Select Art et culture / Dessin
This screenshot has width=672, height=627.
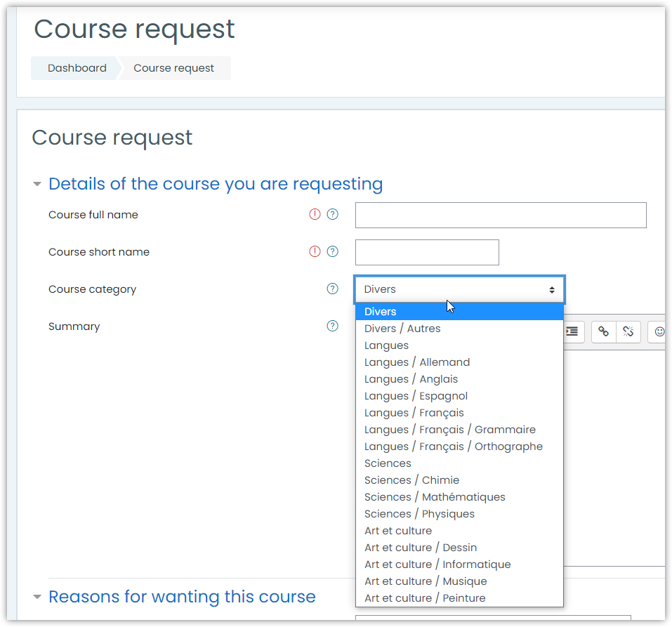(x=459, y=548)
